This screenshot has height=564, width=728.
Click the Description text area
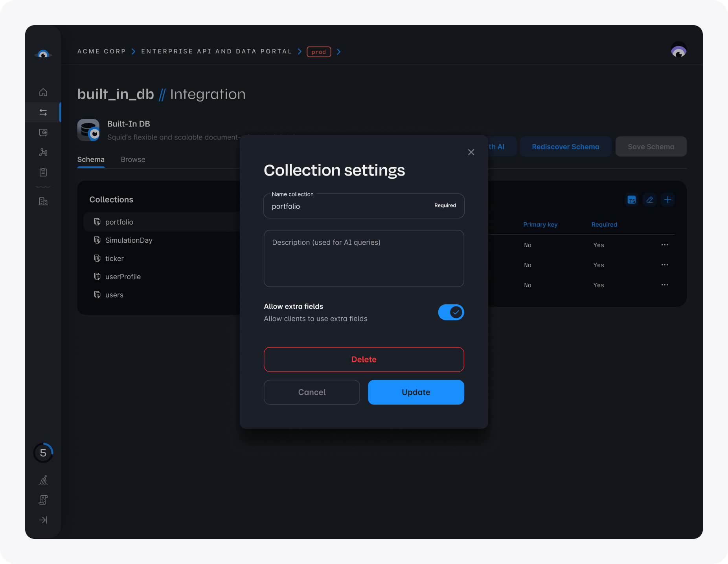pos(364,258)
